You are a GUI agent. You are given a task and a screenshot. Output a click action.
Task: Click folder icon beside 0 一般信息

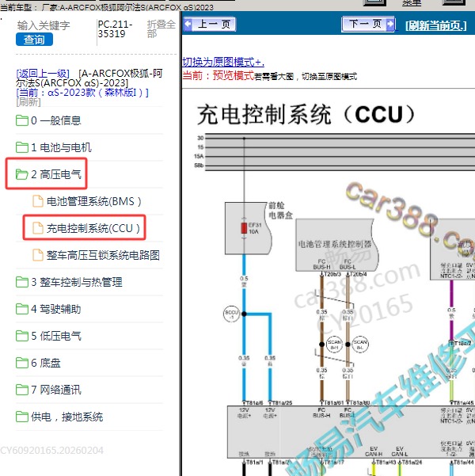(x=22, y=120)
